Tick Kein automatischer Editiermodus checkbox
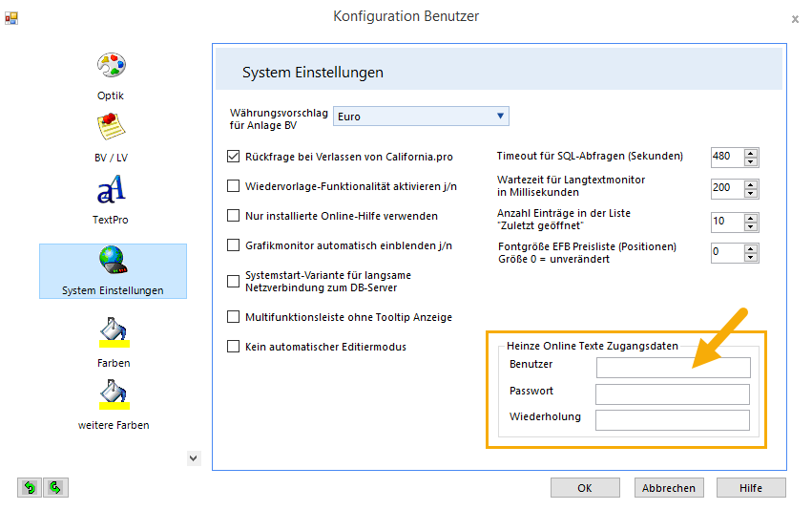Viewport: 812px width, 510px height. (x=234, y=347)
